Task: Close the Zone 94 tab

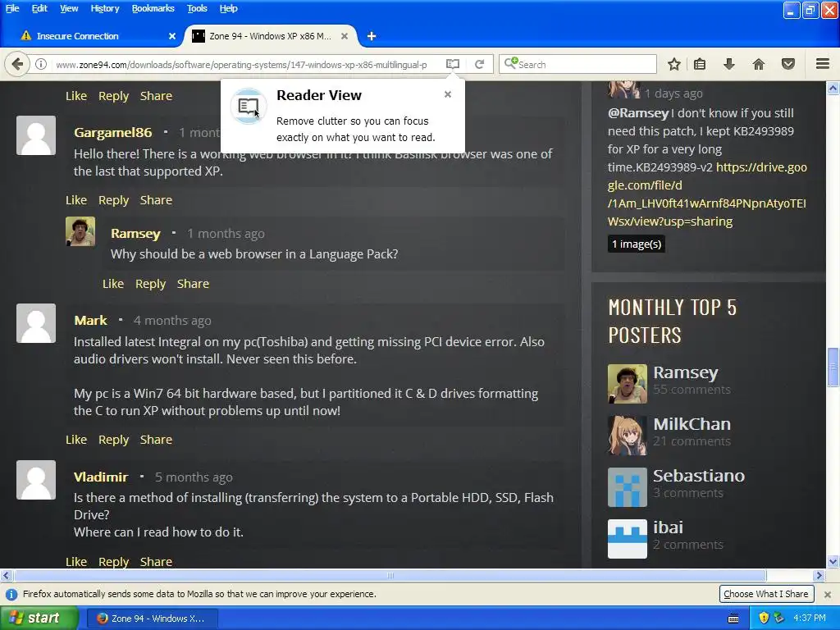Action: pos(345,36)
